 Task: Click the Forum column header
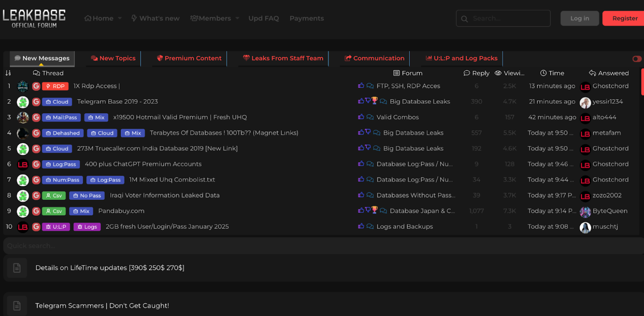pyautogui.click(x=408, y=73)
